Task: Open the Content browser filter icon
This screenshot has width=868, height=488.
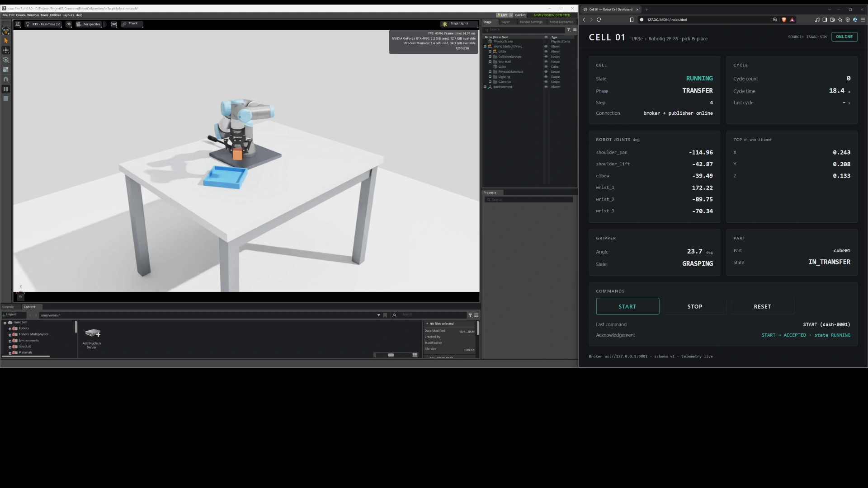Action: coord(470,315)
